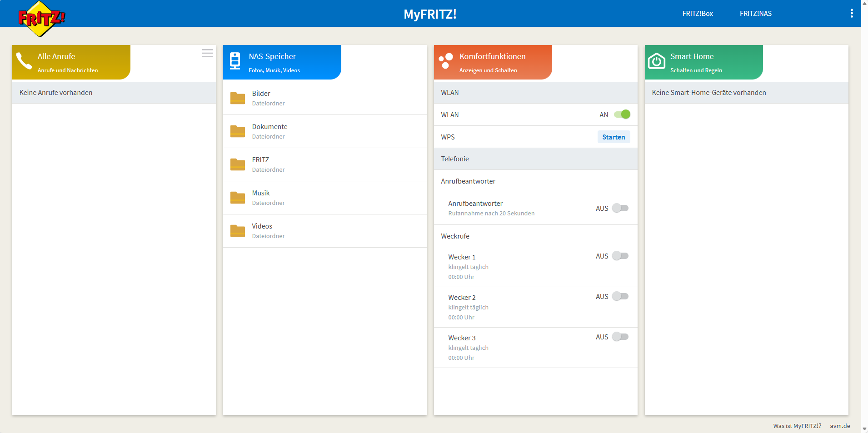Image resolution: width=868 pixels, height=433 pixels.
Task: Open the Musik folder icon
Action: (x=238, y=198)
